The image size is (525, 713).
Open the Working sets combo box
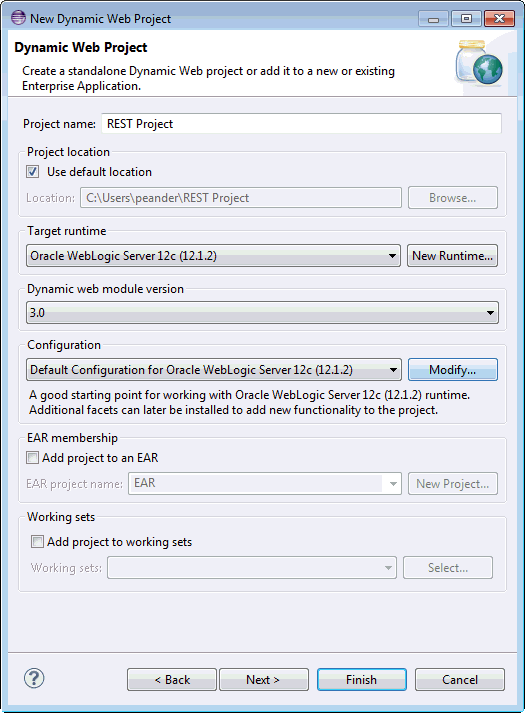point(252,567)
